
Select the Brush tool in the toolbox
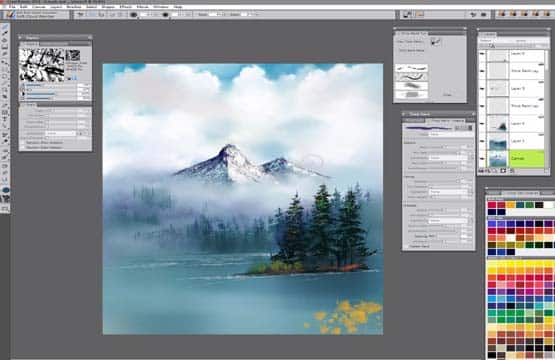point(5,27)
